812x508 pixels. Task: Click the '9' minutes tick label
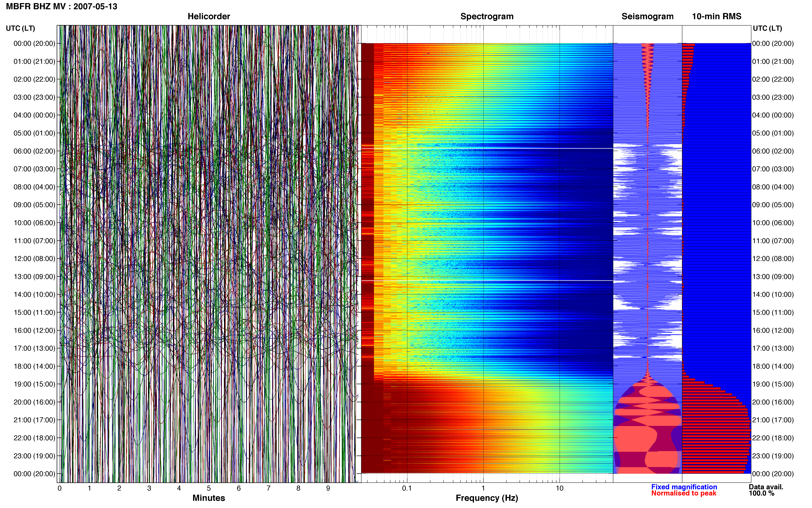[328, 488]
